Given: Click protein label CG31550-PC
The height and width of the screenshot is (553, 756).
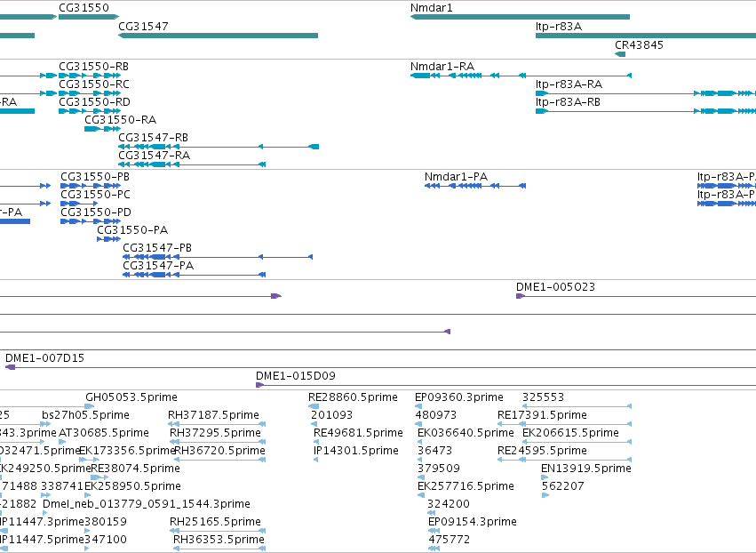Looking at the screenshot, I should [x=95, y=195].
